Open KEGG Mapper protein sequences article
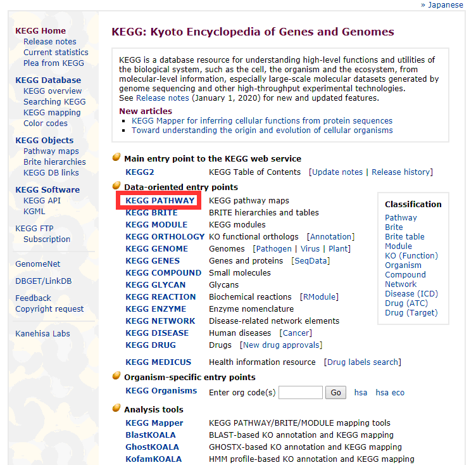 pyautogui.click(x=262, y=121)
